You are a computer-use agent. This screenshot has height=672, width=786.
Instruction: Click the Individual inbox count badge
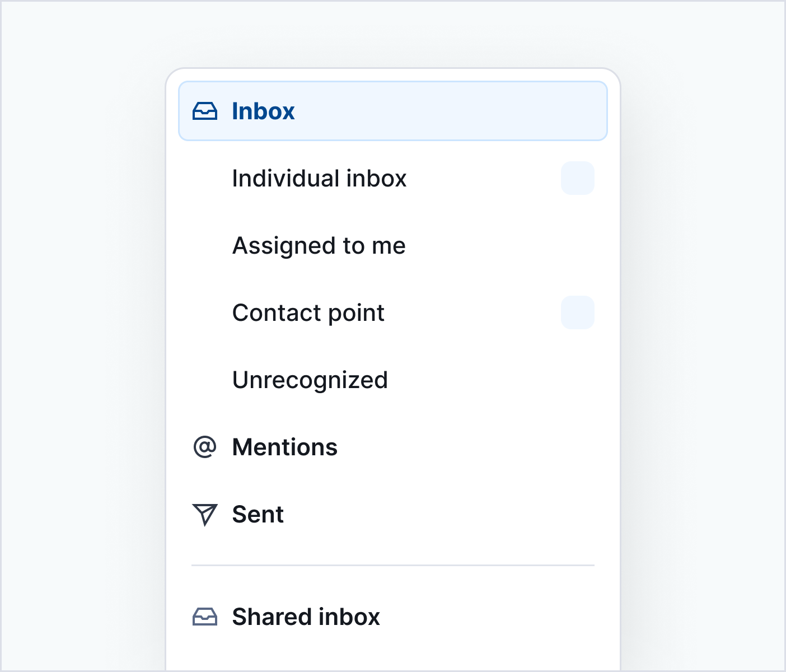pos(577,178)
